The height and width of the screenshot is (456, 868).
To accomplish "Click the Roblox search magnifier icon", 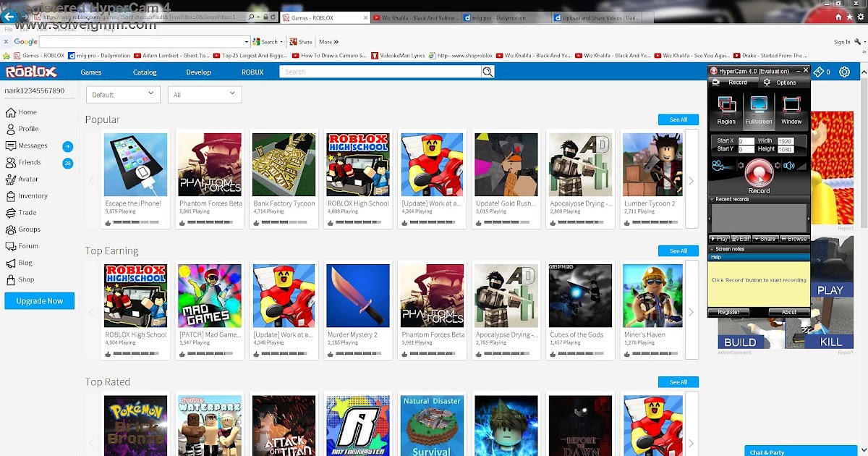I will coord(488,72).
